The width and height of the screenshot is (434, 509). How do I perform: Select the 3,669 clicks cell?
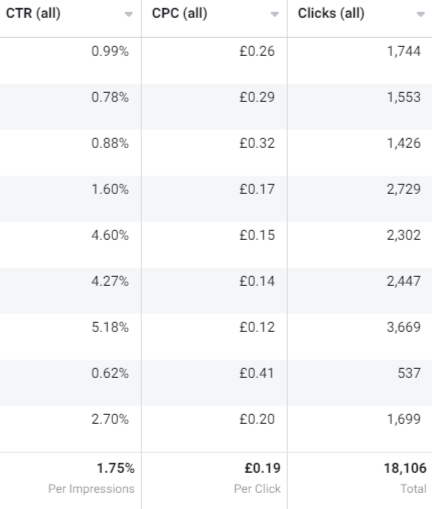(360, 337)
